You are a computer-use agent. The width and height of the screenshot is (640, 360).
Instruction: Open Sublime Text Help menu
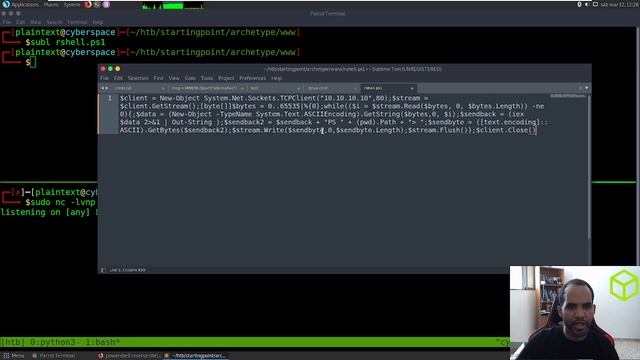click(x=276, y=78)
